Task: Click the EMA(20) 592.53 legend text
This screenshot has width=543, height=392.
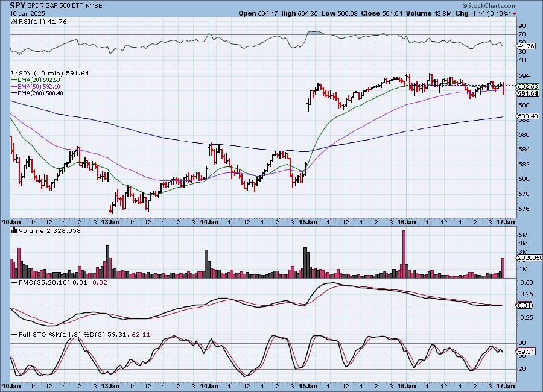Action: [x=39, y=80]
